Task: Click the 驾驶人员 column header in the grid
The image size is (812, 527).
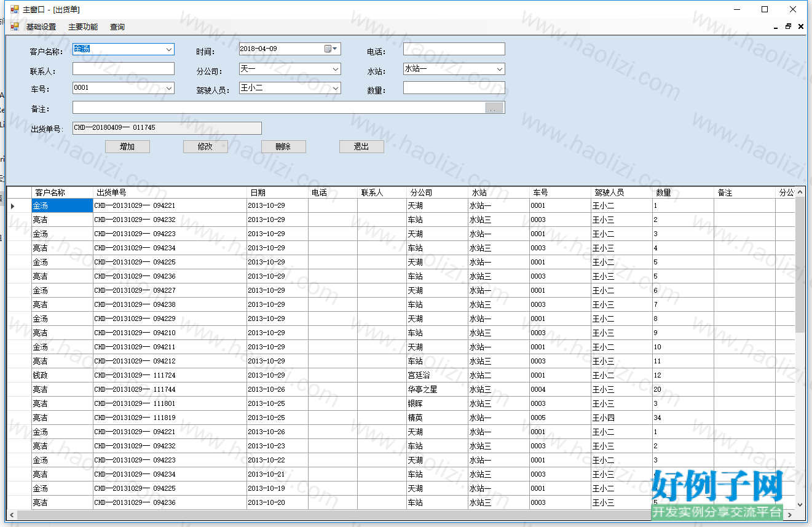Action: 621,192
